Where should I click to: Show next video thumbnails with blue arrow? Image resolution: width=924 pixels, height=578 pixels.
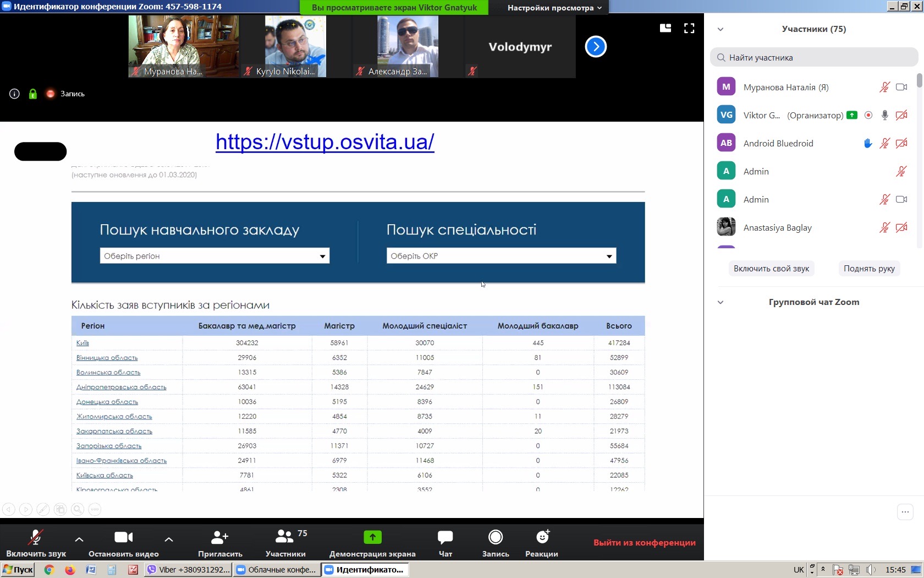pyautogui.click(x=596, y=47)
